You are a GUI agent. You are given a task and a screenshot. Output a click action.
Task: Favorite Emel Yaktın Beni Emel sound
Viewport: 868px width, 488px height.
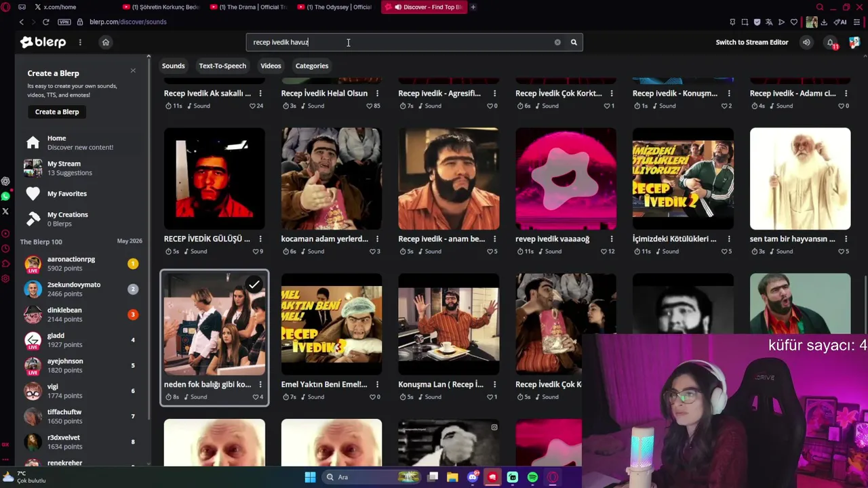(372, 397)
